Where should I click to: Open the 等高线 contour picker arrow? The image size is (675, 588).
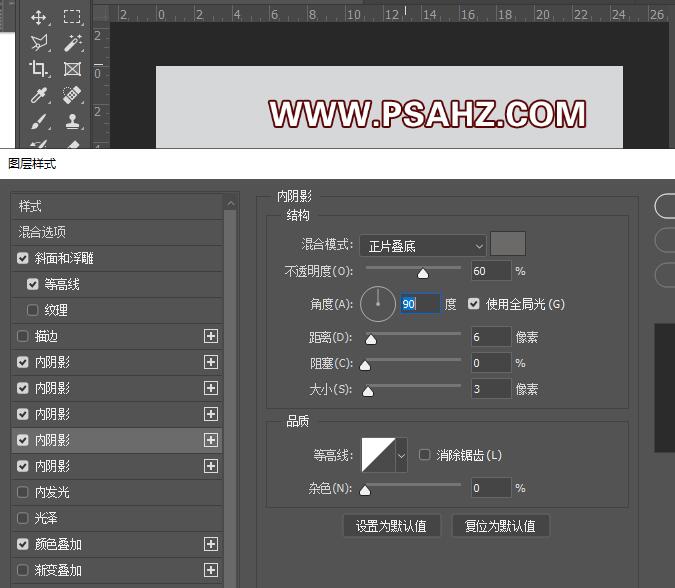pos(401,455)
